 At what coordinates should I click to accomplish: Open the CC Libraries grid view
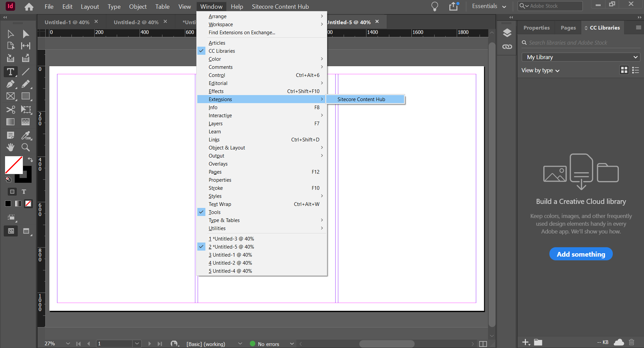tap(625, 70)
